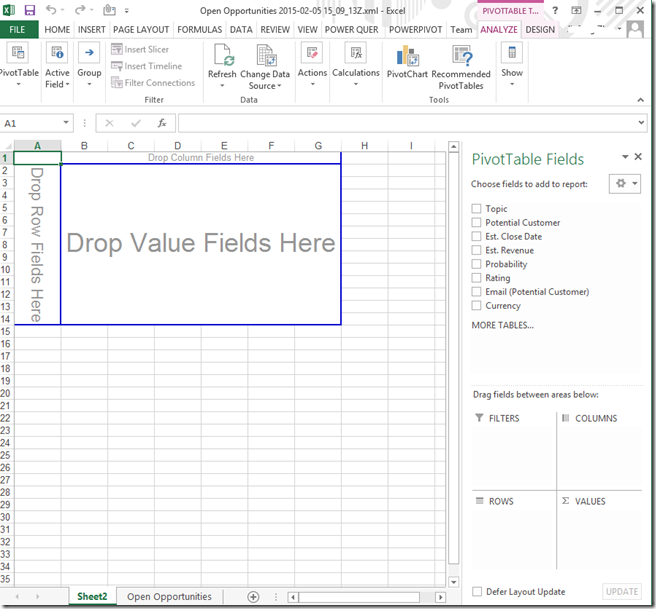This screenshot has height=609, width=656.
Task: Open the Redo history dropdown arrow
Action: click(x=91, y=10)
